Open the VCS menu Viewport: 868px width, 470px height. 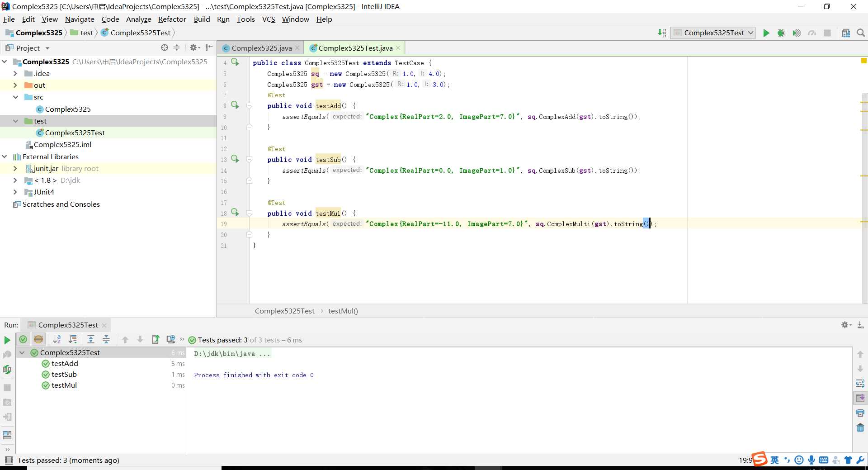click(269, 19)
